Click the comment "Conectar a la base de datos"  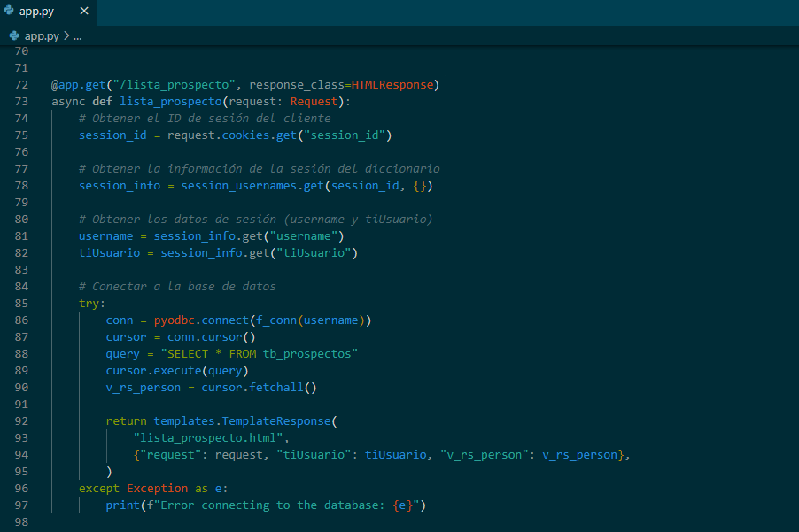point(177,287)
